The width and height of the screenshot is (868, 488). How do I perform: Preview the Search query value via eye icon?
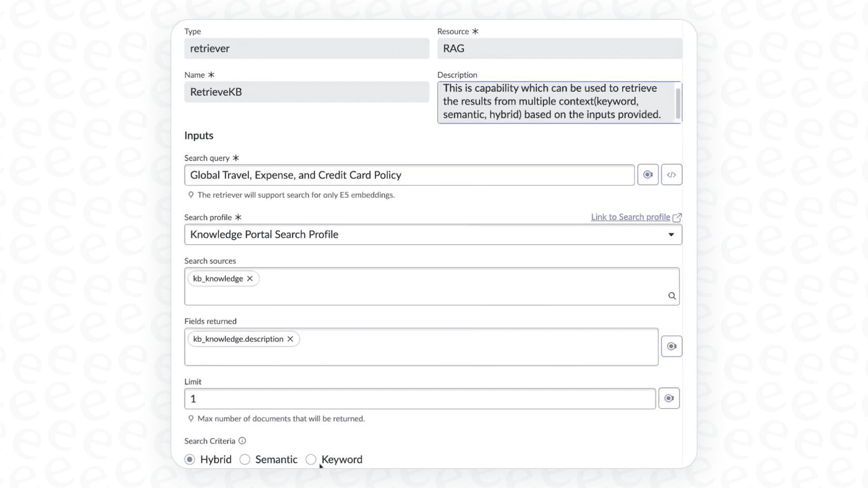click(x=647, y=175)
